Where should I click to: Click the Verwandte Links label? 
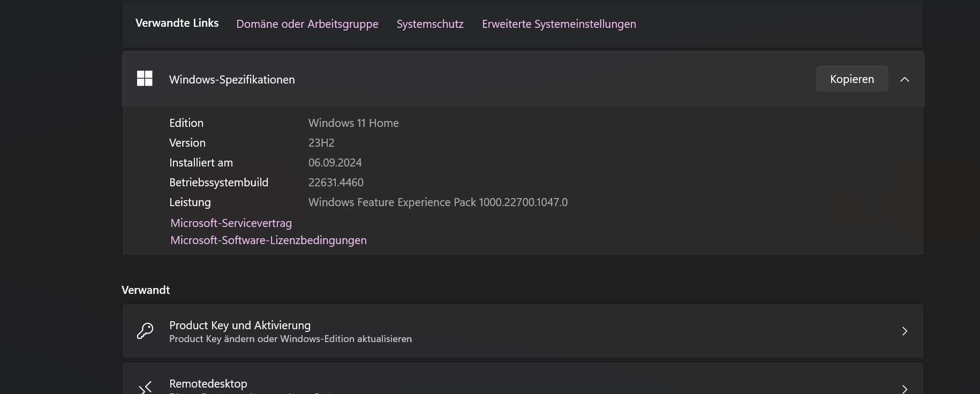point(177,23)
